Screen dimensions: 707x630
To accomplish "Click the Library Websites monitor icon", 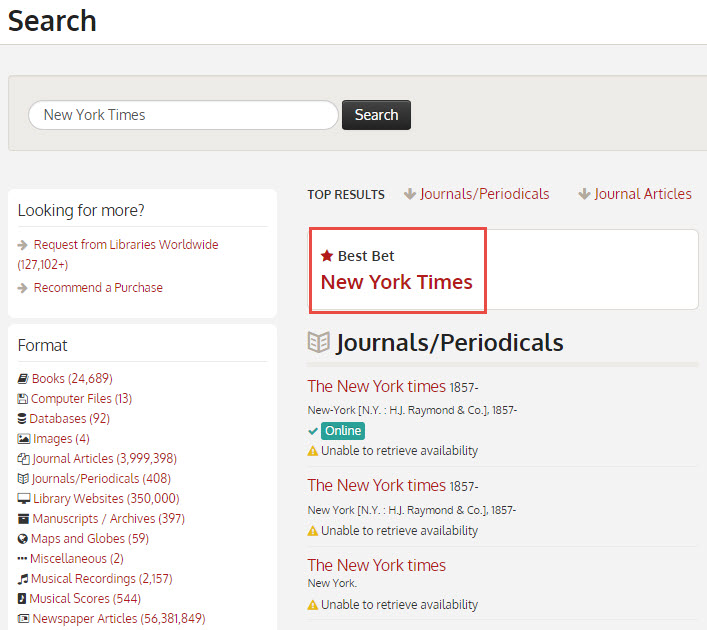I will [23, 499].
